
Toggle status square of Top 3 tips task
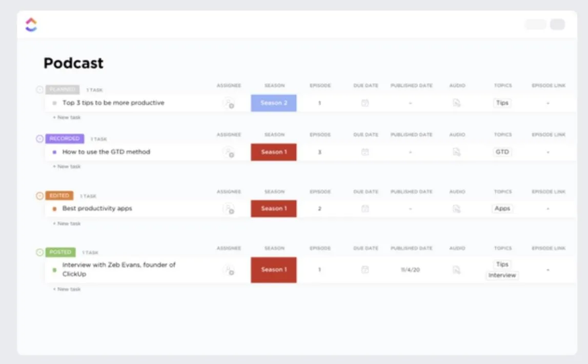pyautogui.click(x=54, y=103)
